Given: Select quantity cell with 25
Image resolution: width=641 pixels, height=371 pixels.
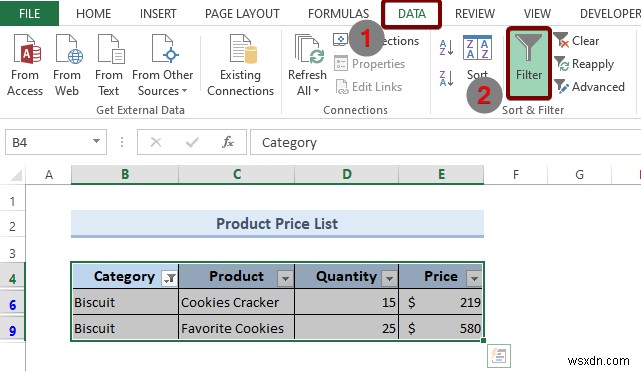Looking at the screenshot, I should tap(347, 328).
